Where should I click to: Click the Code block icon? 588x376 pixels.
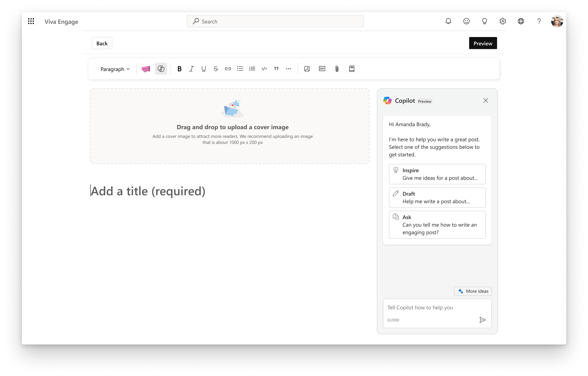[x=264, y=69]
